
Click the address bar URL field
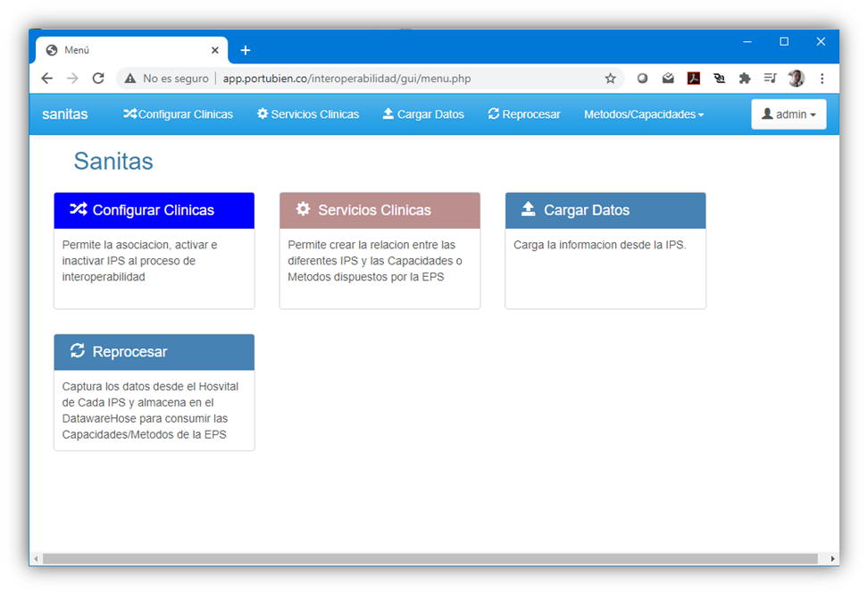pos(402,79)
